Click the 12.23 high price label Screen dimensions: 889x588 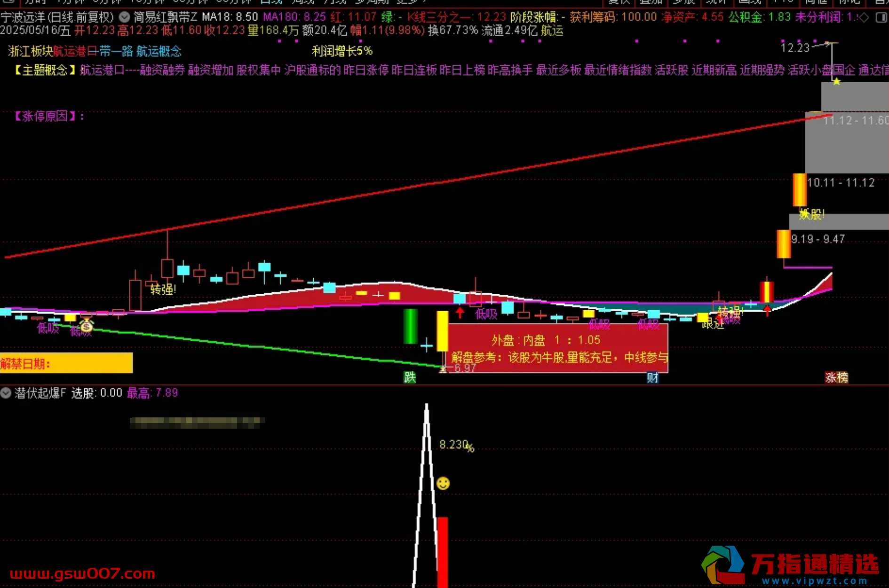tap(795, 47)
